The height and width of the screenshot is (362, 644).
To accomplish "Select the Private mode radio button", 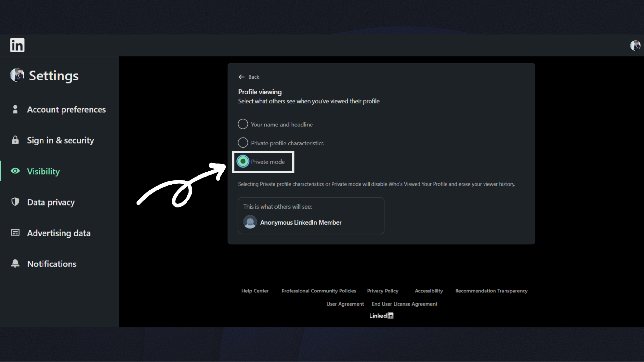I will click(243, 162).
